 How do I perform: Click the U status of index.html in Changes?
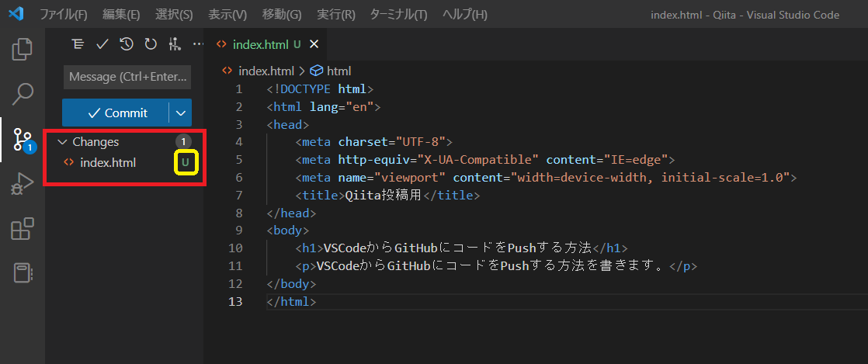[186, 163]
